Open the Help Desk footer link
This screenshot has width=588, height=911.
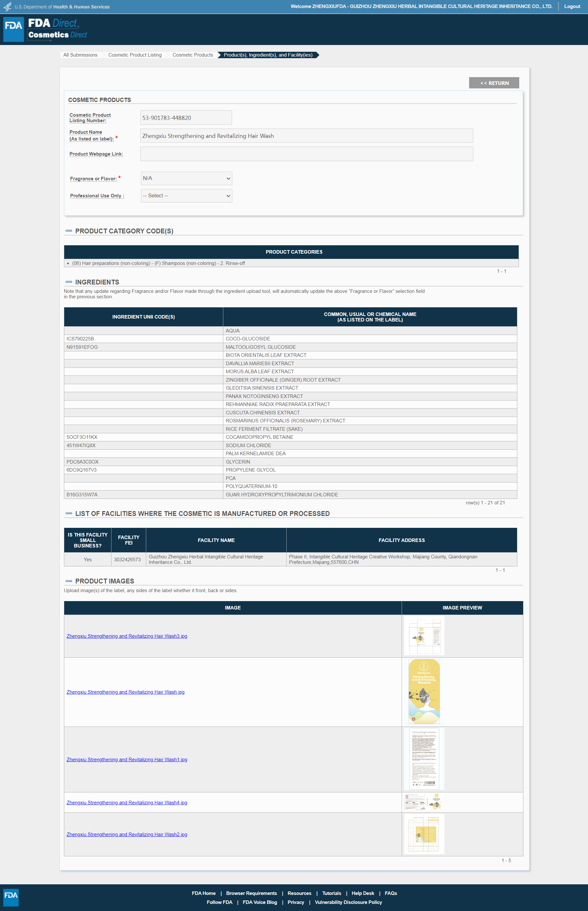click(x=362, y=893)
